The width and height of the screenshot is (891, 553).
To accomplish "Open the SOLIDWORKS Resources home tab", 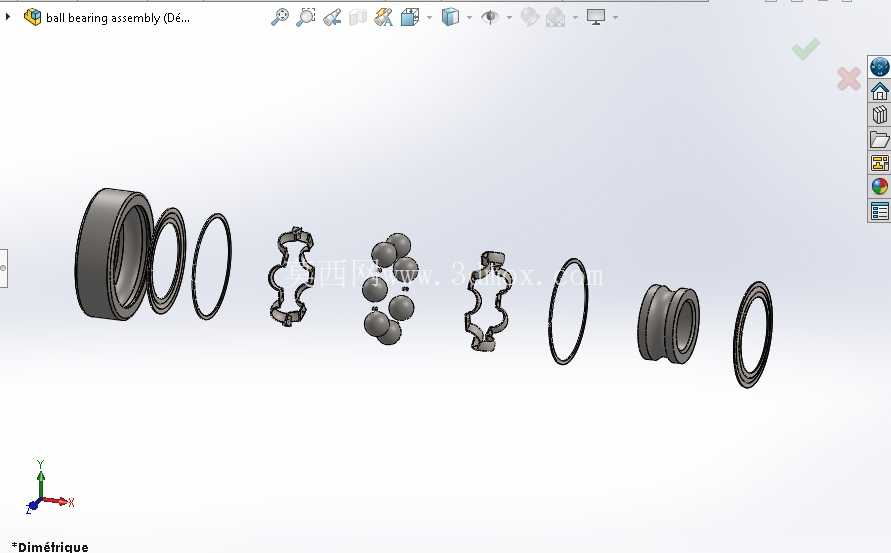I will [879, 91].
